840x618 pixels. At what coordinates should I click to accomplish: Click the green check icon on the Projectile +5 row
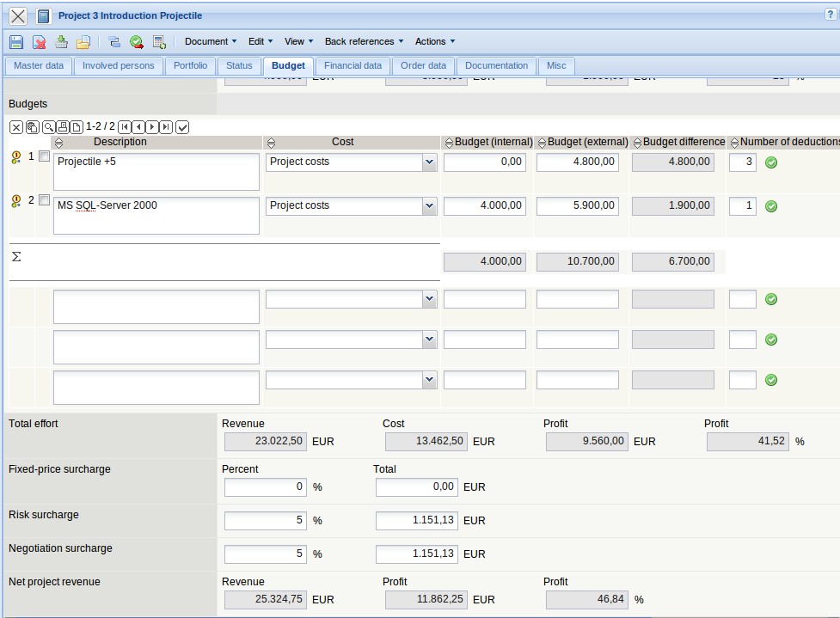tap(771, 162)
